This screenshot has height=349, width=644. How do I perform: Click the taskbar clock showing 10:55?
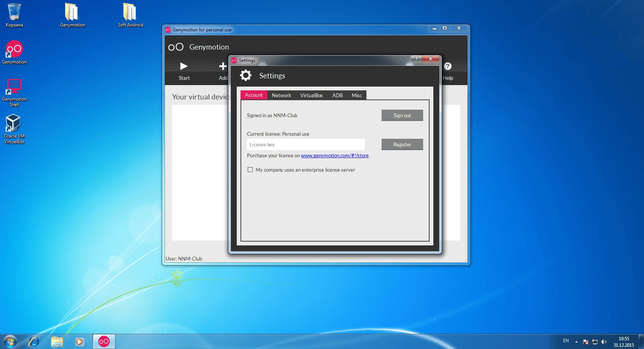click(x=624, y=342)
